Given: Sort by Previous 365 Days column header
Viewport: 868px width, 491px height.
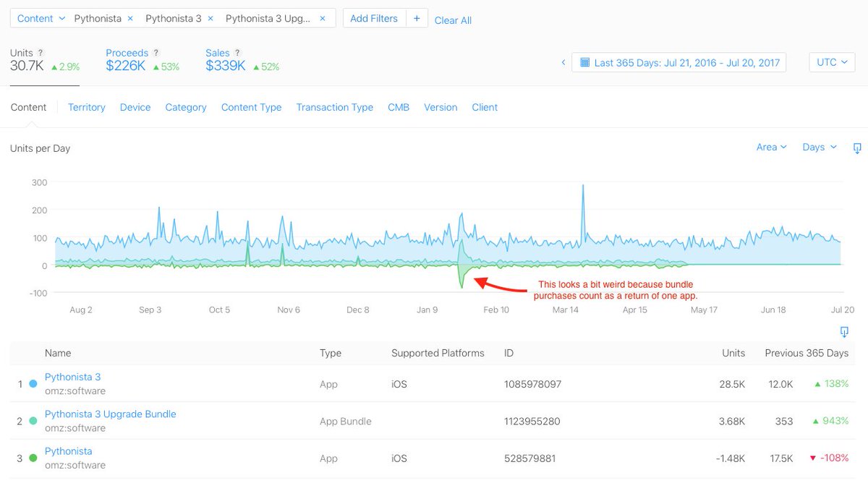Looking at the screenshot, I should click(807, 353).
